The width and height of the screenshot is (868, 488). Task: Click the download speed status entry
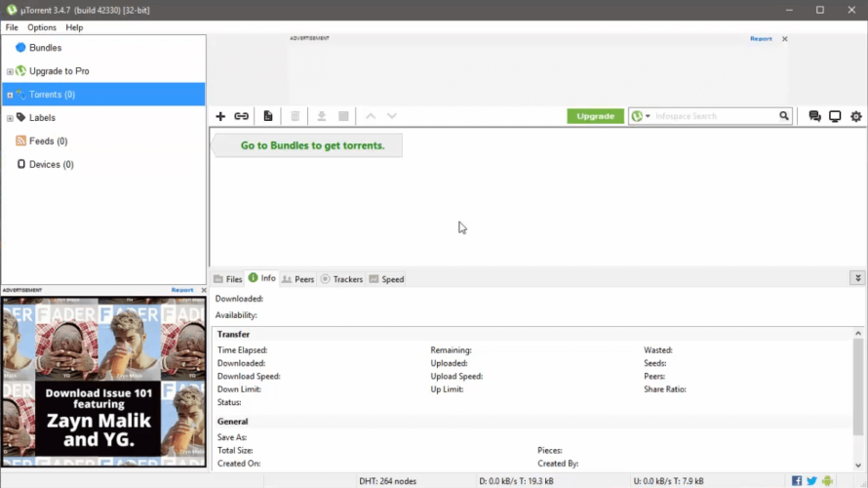516,481
